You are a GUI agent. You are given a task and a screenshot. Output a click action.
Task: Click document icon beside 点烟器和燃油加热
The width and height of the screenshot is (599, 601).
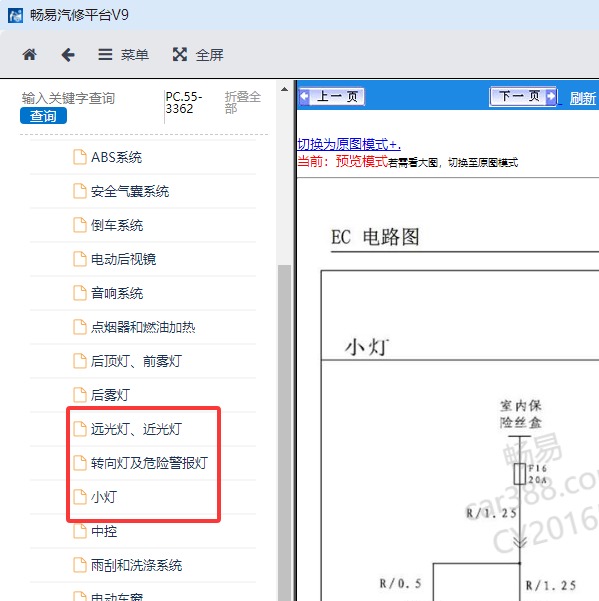tap(80, 327)
